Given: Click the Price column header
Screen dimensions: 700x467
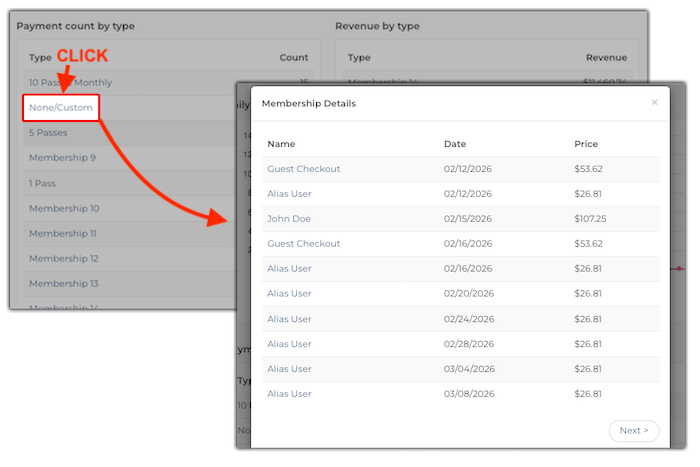Looking at the screenshot, I should click(x=586, y=144).
